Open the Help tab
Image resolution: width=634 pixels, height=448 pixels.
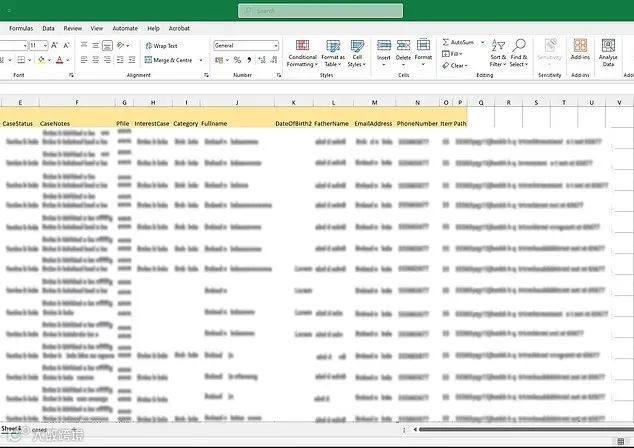153,28
